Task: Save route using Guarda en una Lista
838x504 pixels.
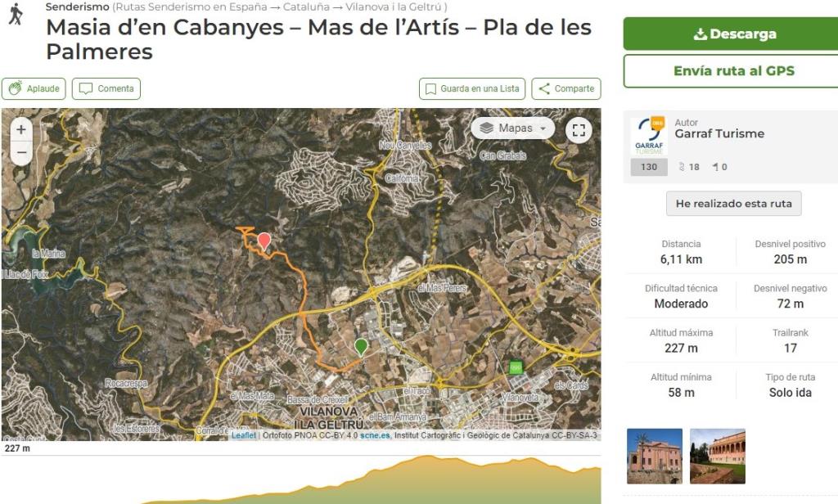Action: pos(471,88)
